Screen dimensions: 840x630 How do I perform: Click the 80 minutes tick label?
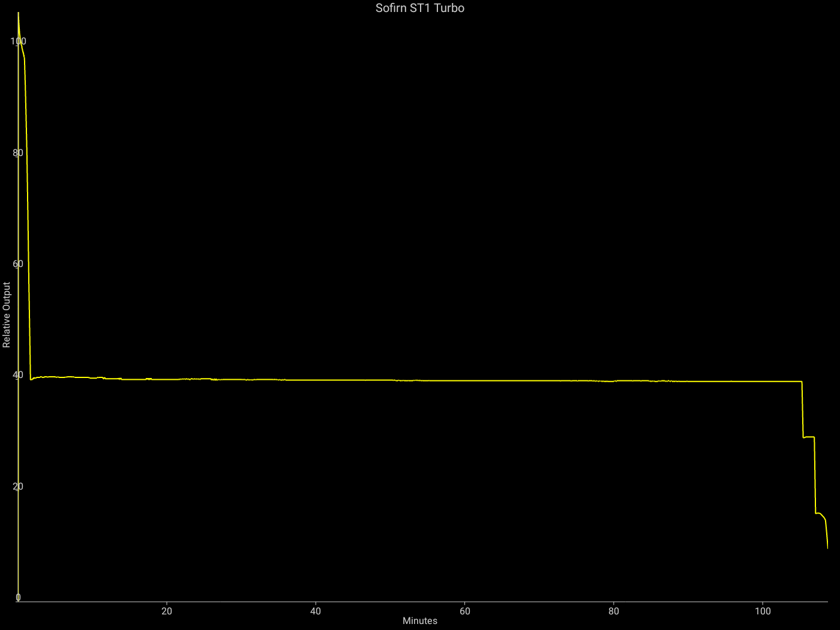(x=613, y=611)
